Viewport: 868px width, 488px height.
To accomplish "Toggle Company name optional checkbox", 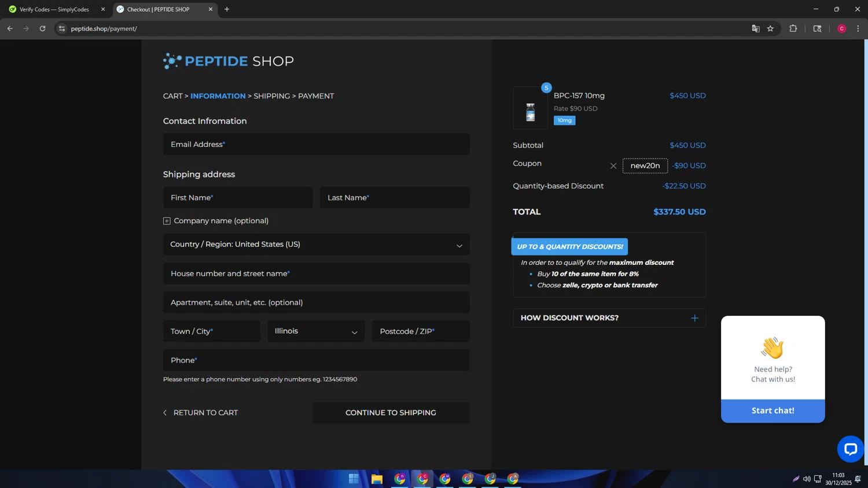I will 167,221.
